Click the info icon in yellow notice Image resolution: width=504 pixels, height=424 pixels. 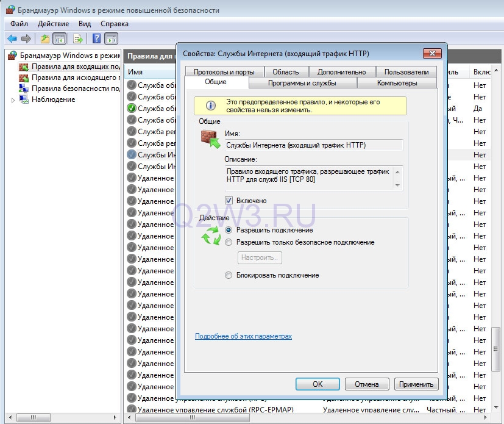pos(210,106)
